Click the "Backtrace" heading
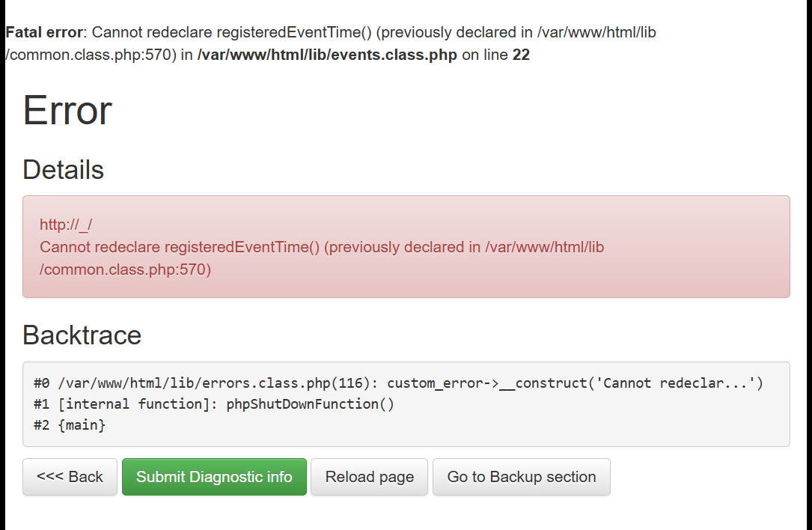The image size is (812, 530). 82,335
